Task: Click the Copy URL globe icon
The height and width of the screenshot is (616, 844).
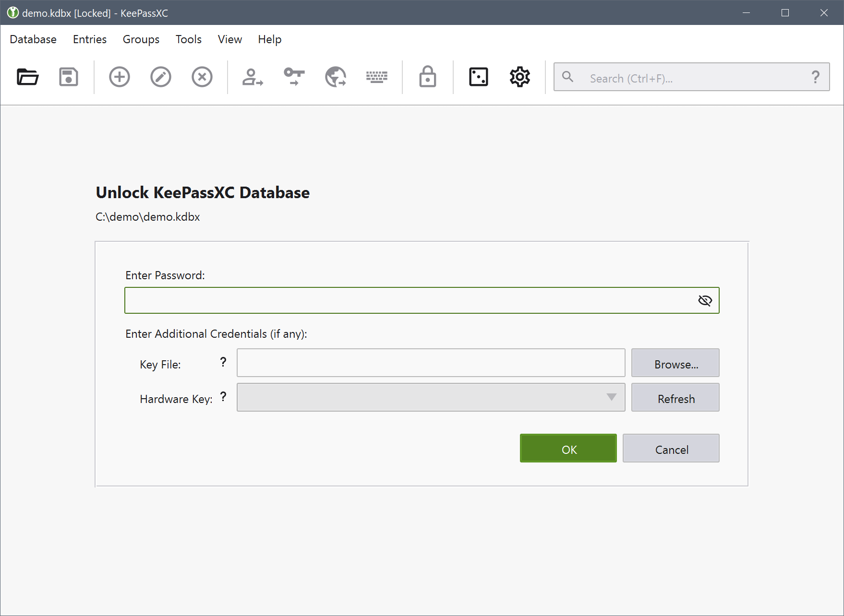Action: point(336,77)
